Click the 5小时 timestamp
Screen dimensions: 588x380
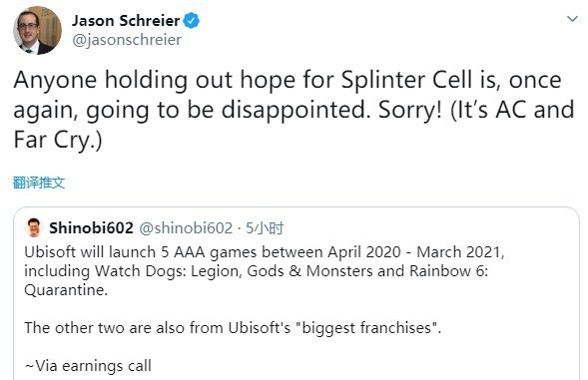[x=265, y=227]
